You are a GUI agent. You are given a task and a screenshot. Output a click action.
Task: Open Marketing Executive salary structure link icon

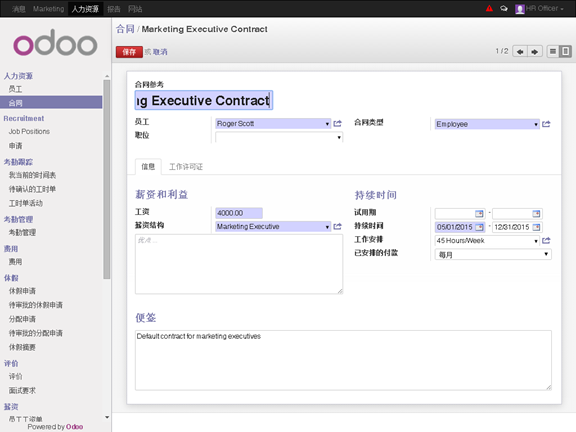click(x=337, y=227)
